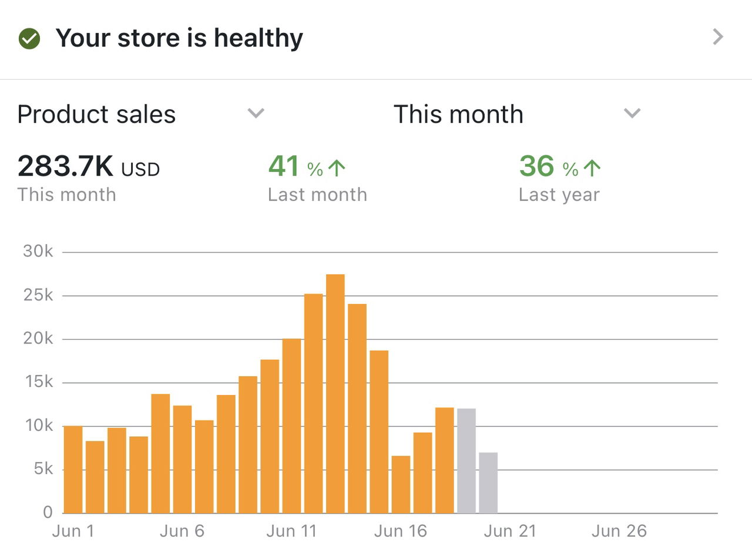Click the 30k y-axis label
The image size is (752, 560).
pos(38,251)
